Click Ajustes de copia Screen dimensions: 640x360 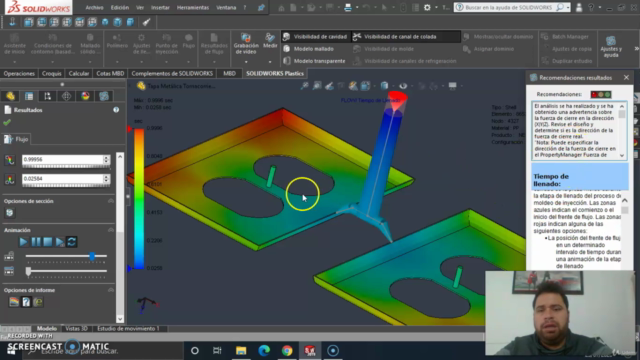click(567, 49)
